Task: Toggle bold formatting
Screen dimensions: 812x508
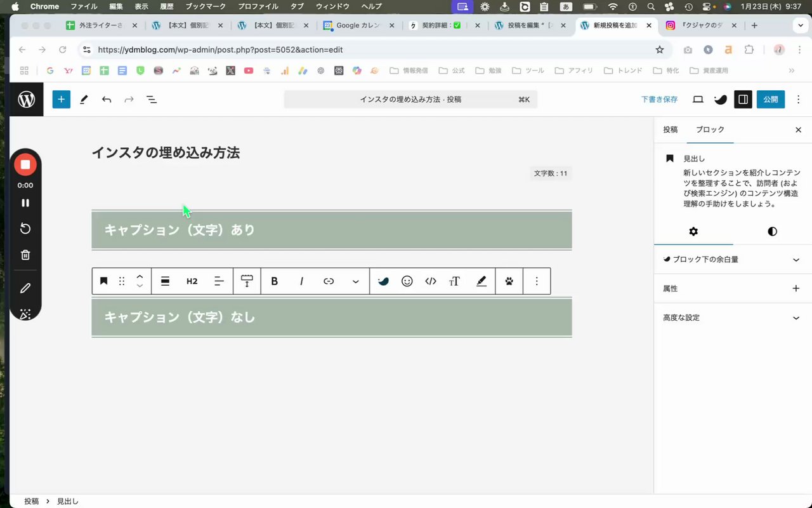Action: coord(275,281)
